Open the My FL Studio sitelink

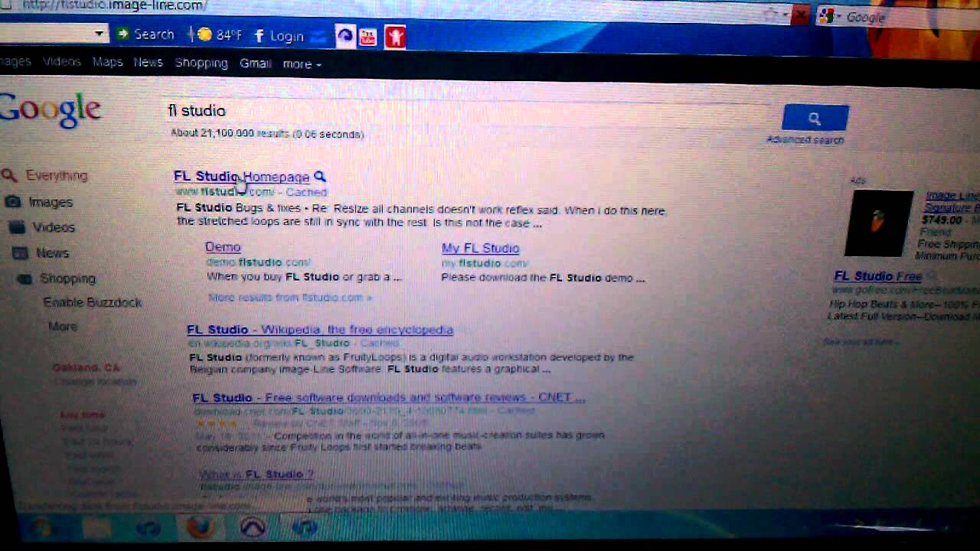[x=480, y=248]
